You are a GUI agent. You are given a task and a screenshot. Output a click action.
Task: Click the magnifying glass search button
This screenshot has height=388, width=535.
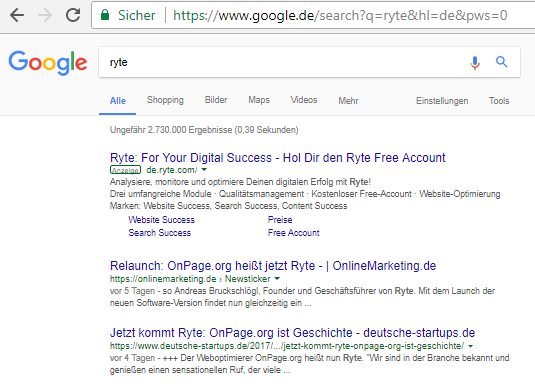(x=501, y=62)
